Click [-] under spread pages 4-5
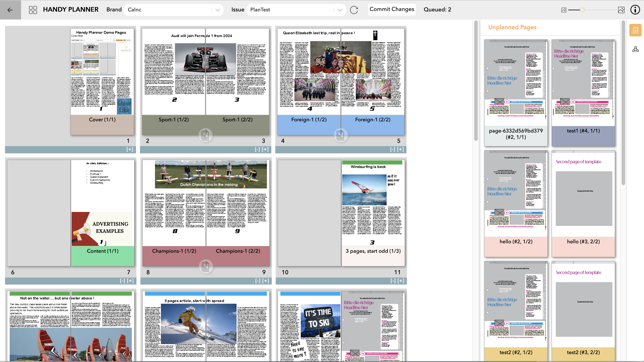644x362 pixels. (392, 149)
